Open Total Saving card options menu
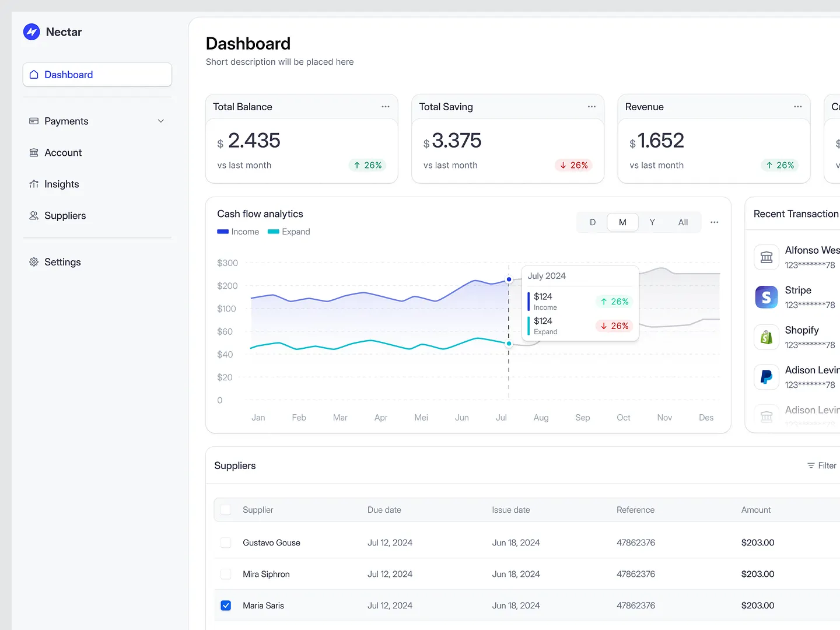The width and height of the screenshot is (840, 630). pyautogui.click(x=591, y=107)
